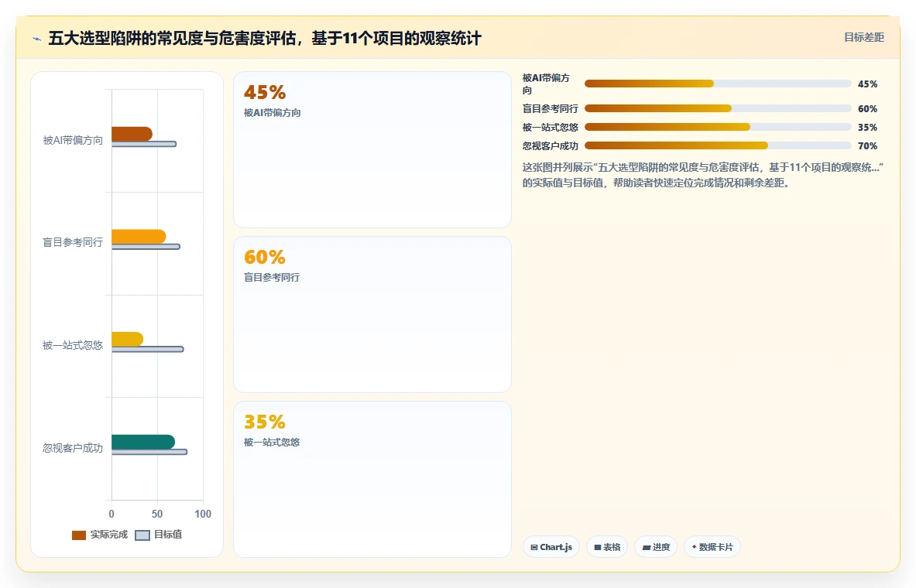Viewport: 916px width, 588px height.
Task: Open the 60% 盲目参考同行 data card
Action: (x=372, y=314)
